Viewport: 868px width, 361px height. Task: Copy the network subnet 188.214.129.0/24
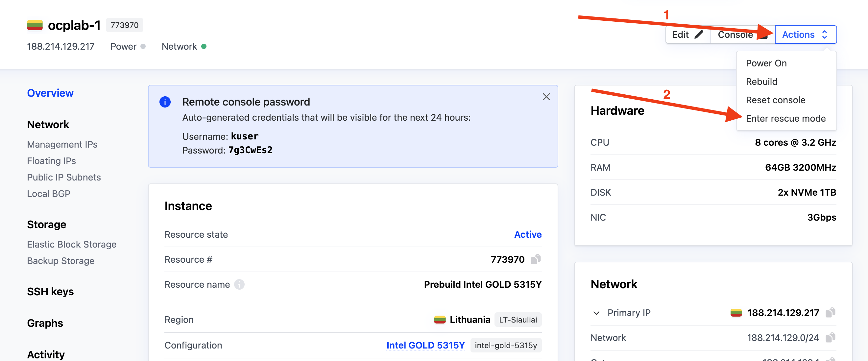(830, 337)
